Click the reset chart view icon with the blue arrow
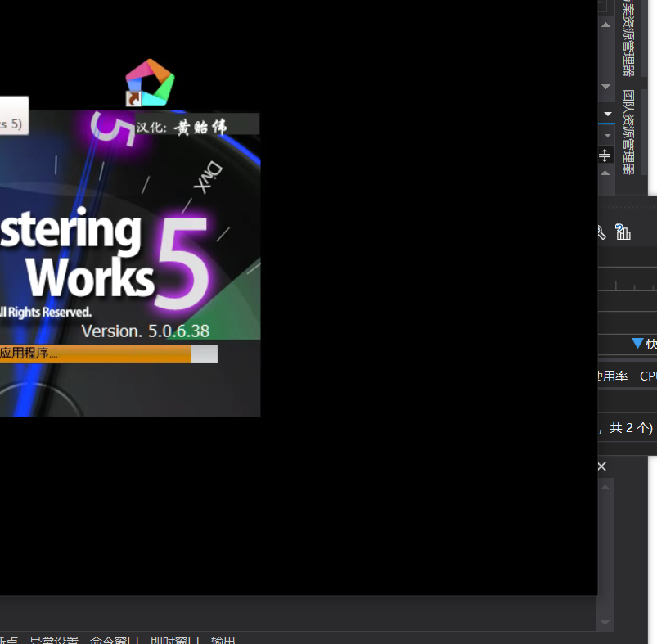 pyautogui.click(x=623, y=232)
